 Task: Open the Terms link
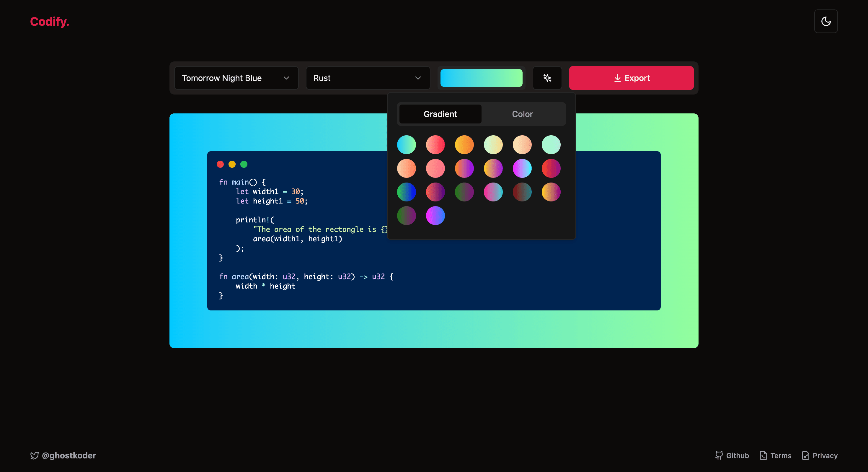click(x=775, y=455)
